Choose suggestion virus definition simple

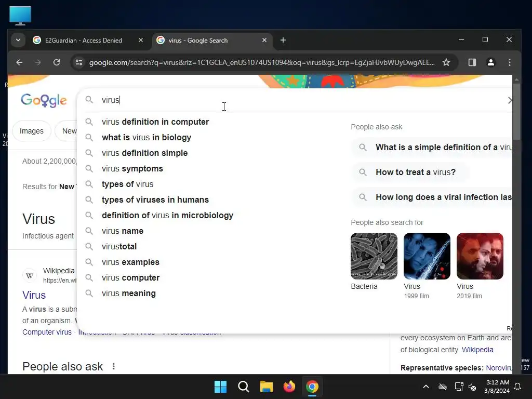click(x=144, y=153)
